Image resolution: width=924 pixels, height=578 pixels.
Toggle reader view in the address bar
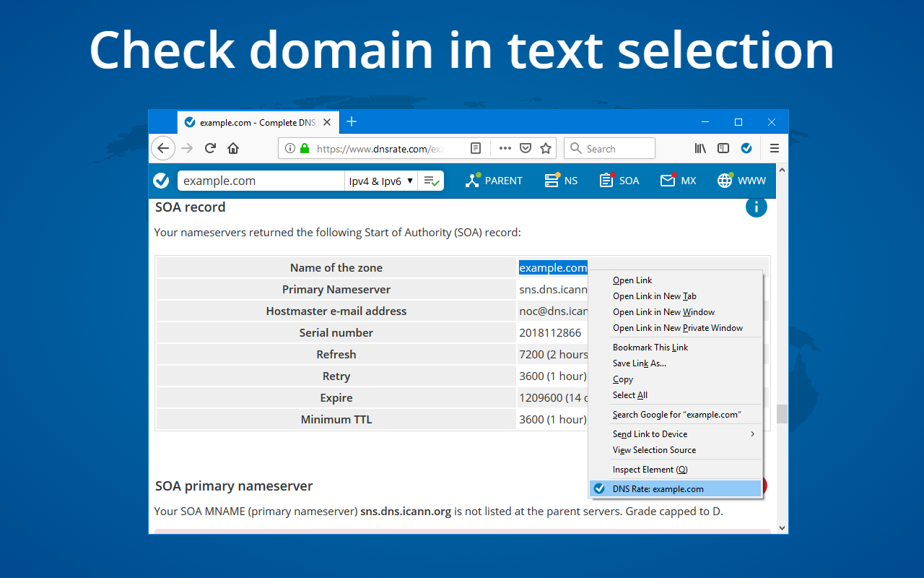(x=476, y=148)
